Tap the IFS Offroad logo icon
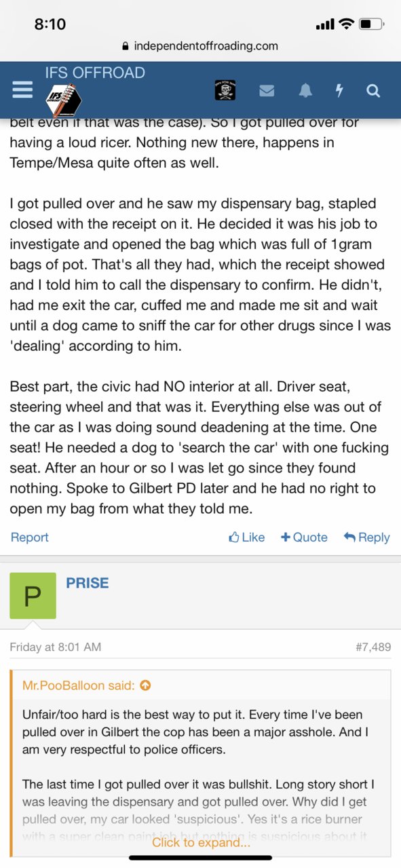 click(64, 102)
